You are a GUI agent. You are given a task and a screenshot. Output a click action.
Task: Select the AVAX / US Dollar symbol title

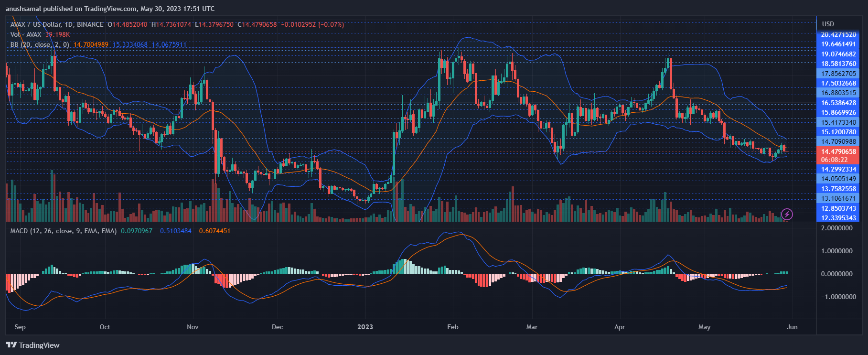tap(57, 24)
